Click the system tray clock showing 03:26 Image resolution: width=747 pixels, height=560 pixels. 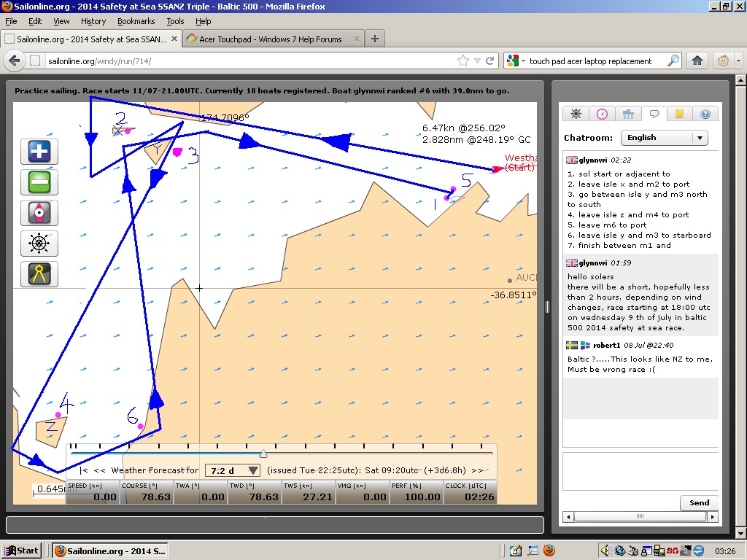725,551
